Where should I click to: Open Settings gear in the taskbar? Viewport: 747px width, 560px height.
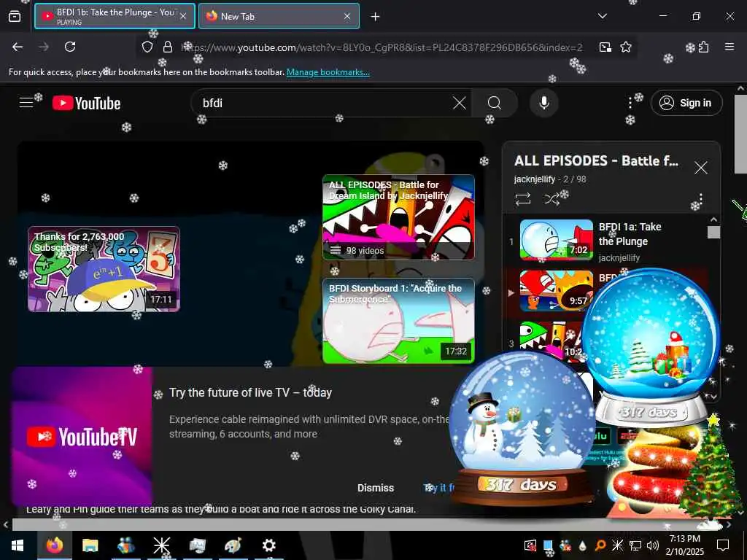point(268,545)
